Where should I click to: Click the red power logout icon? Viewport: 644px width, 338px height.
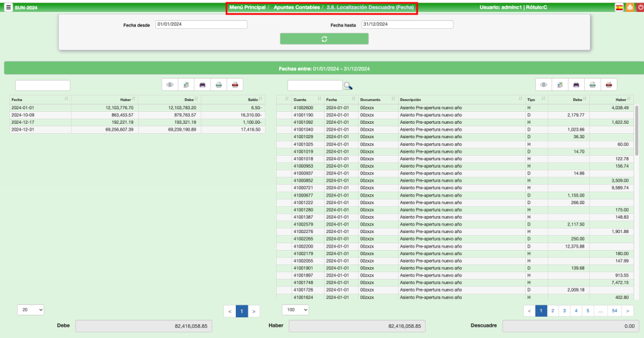tap(638, 8)
